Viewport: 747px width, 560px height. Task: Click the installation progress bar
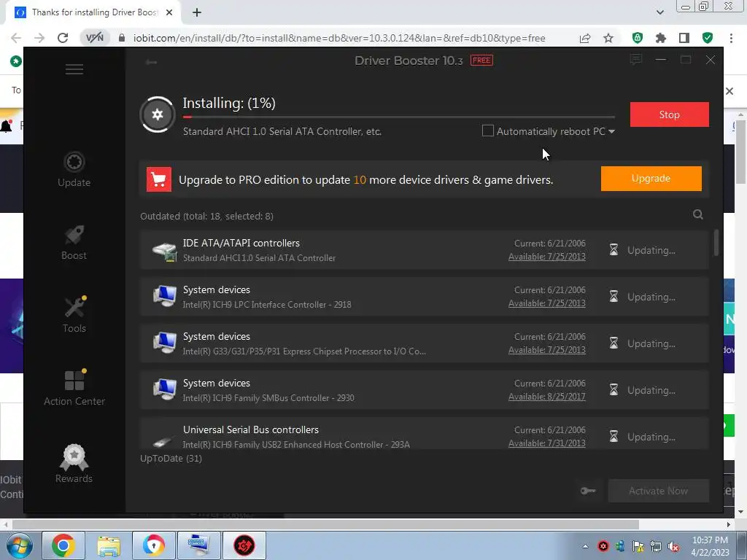(399, 117)
